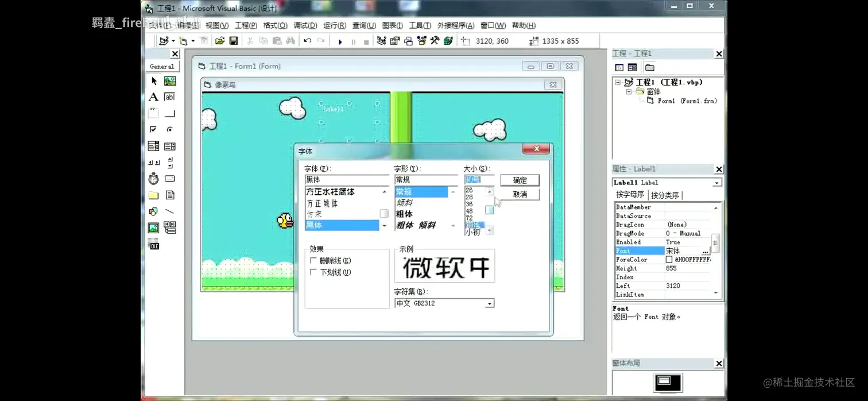This screenshot has width=868, height=401.
Task: Click the General tab of the toolbox
Action: tap(162, 67)
